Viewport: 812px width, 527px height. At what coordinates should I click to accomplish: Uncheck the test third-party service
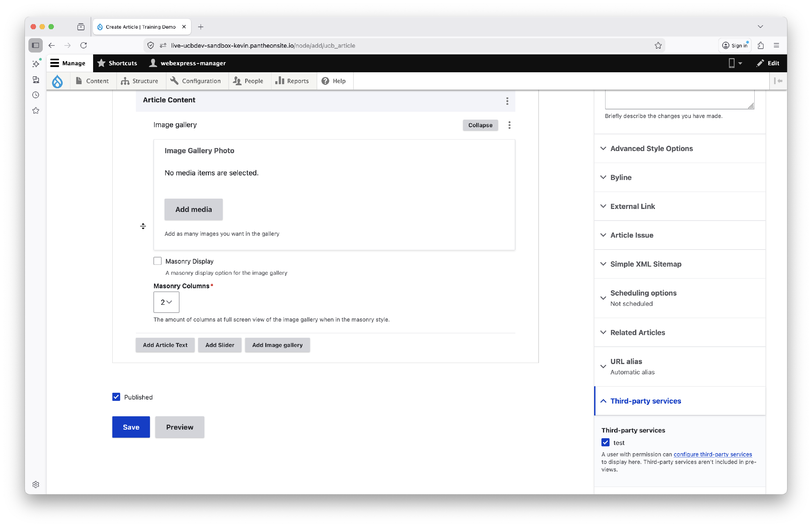coord(605,442)
